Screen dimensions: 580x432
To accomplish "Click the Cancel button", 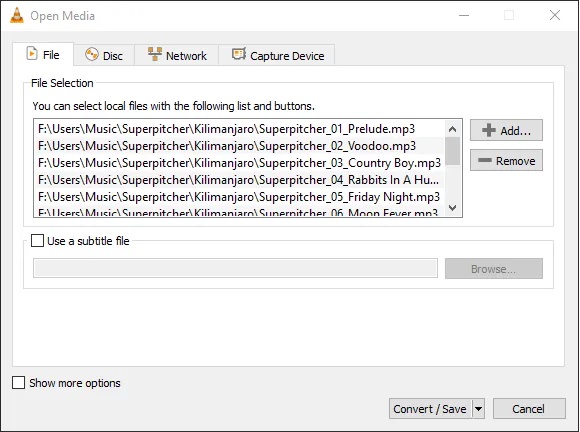I will coord(529,409).
